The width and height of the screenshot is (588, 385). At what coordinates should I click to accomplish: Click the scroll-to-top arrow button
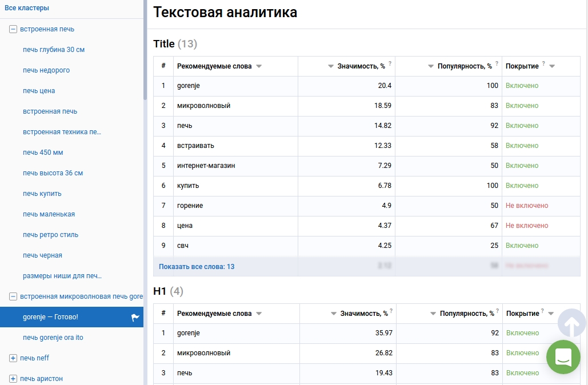point(571,323)
